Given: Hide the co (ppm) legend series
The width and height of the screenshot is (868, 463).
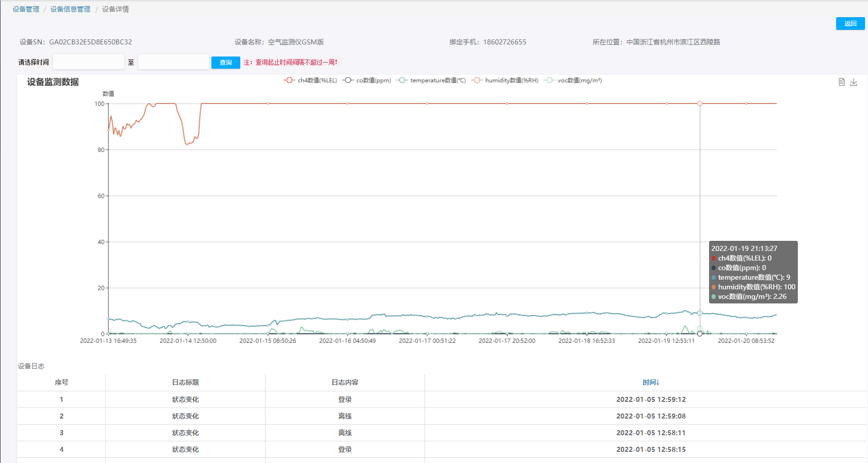Looking at the screenshot, I should pyautogui.click(x=367, y=80).
